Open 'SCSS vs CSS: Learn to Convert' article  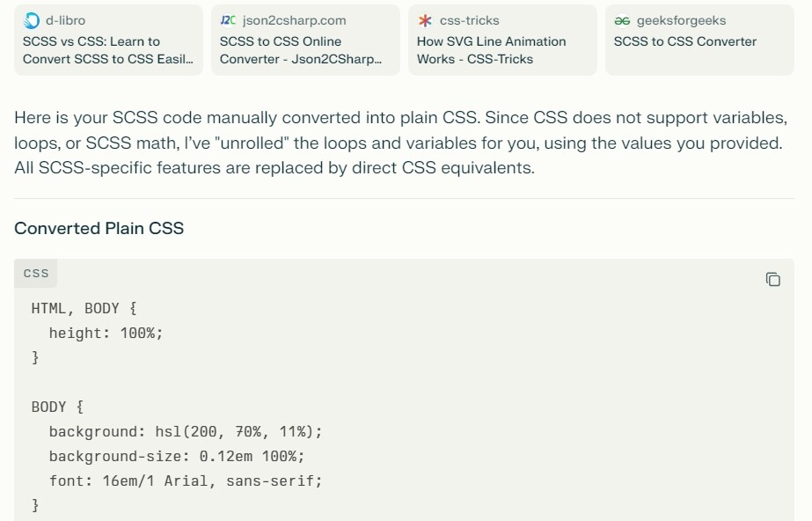click(x=107, y=50)
